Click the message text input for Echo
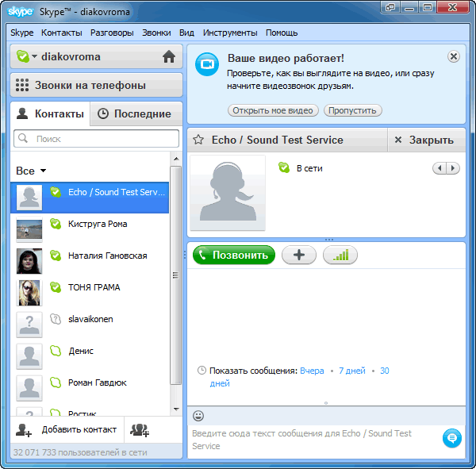Viewport: 476px width, 469px height. 314,440
